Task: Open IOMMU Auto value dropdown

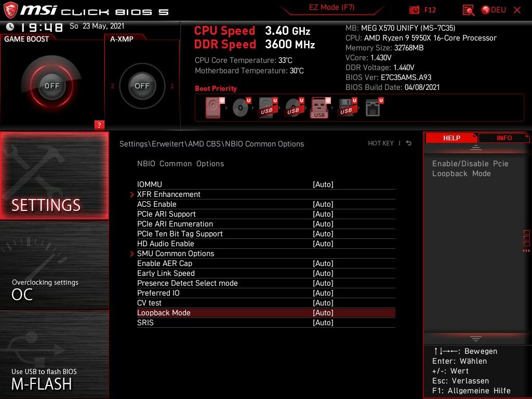Action: tap(323, 184)
